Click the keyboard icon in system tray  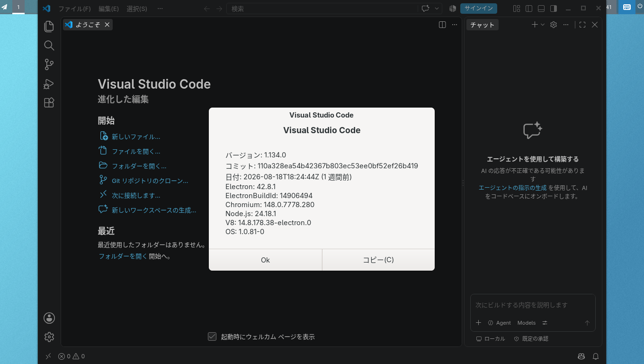pos(626,7)
